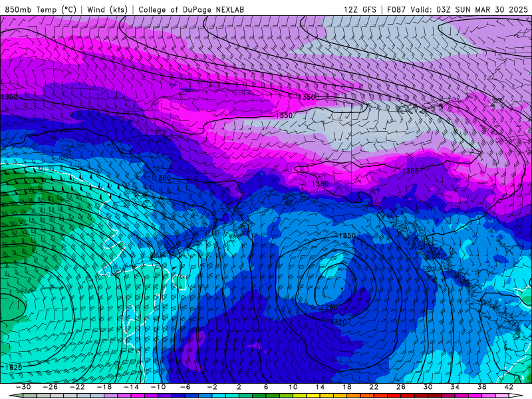Click the 38 color scale label
Viewport: 532px width, 399px height.
(x=481, y=387)
